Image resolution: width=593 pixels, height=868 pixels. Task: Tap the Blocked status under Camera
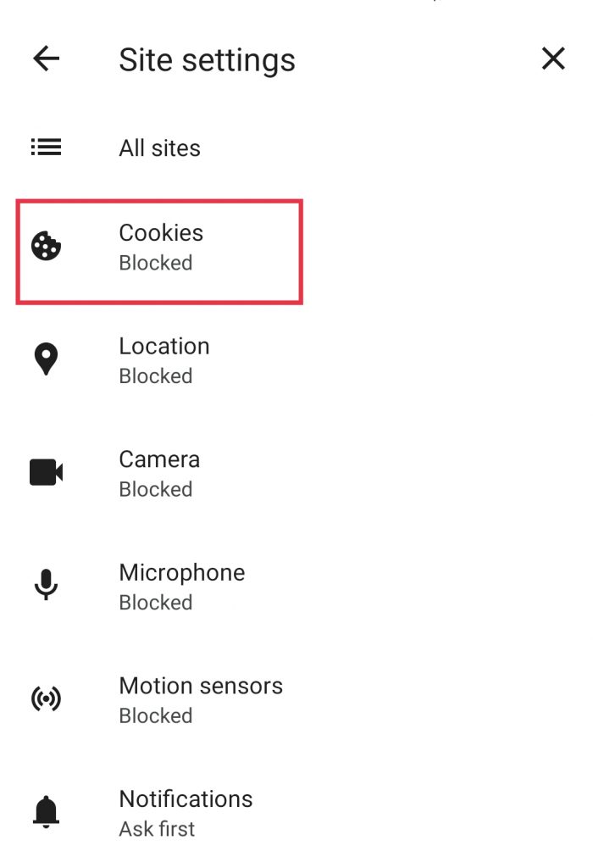coord(156,489)
